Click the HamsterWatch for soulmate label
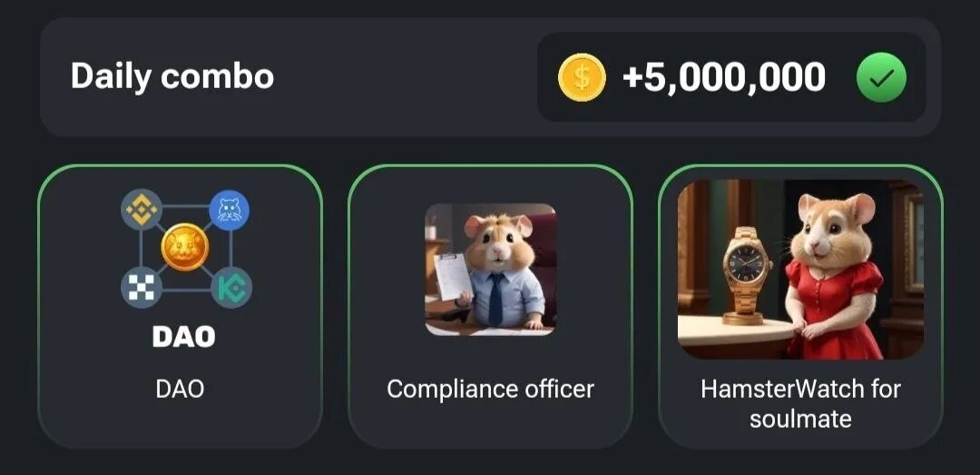 800,403
